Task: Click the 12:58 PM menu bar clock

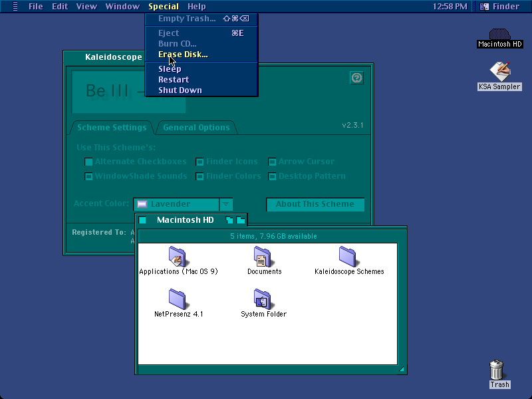Action: (450, 7)
